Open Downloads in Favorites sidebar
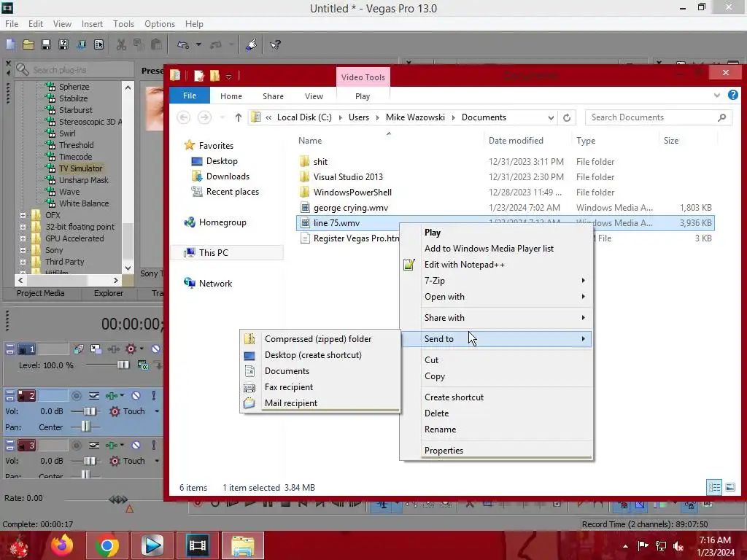This screenshot has height=560, width=747. point(228,176)
